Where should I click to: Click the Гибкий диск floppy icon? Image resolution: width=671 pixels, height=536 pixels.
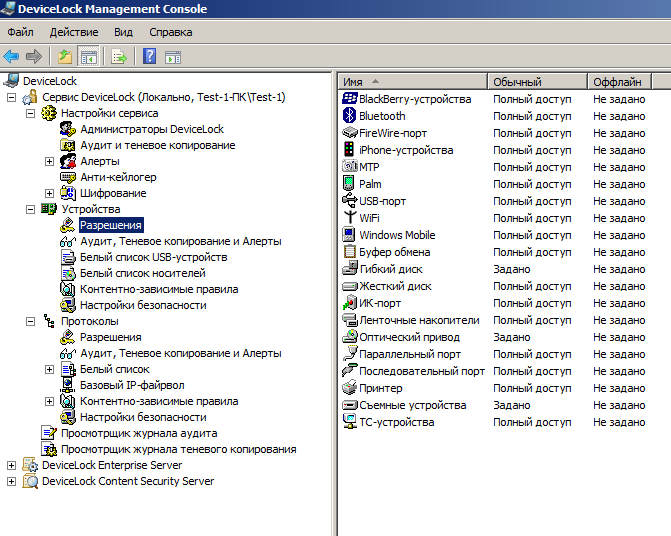(x=350, y=268)
